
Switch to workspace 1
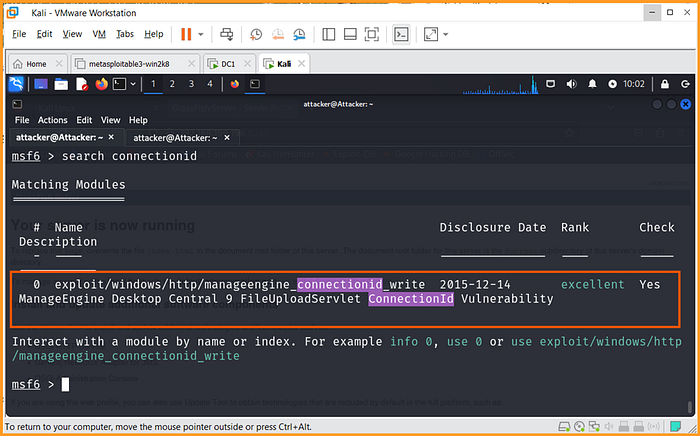click(x=153, y=84)
